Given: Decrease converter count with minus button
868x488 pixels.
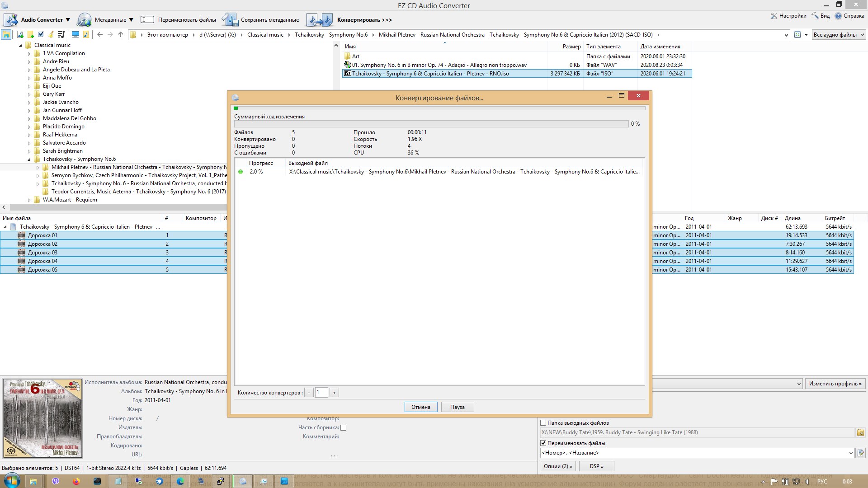Looking at the screenshot, I should pos(309,393).
